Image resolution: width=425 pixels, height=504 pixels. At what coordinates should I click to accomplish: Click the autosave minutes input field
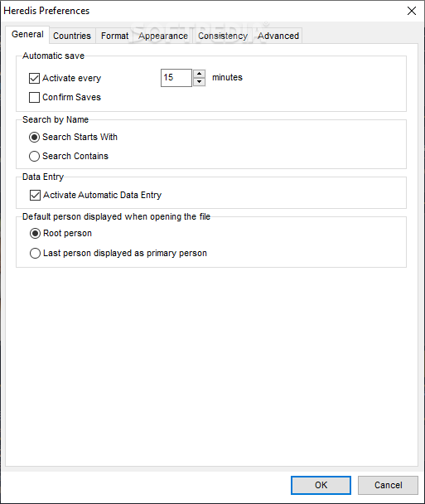176,78
